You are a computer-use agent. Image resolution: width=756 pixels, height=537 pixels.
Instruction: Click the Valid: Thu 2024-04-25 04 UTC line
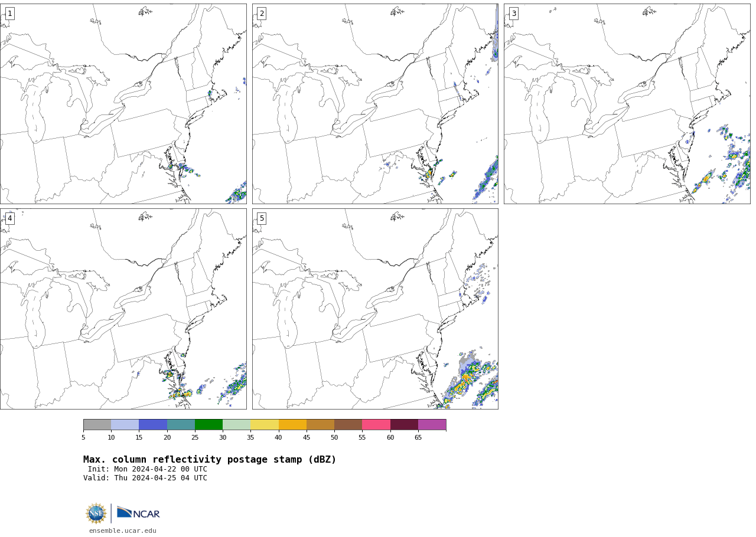(x=145, y=478)
